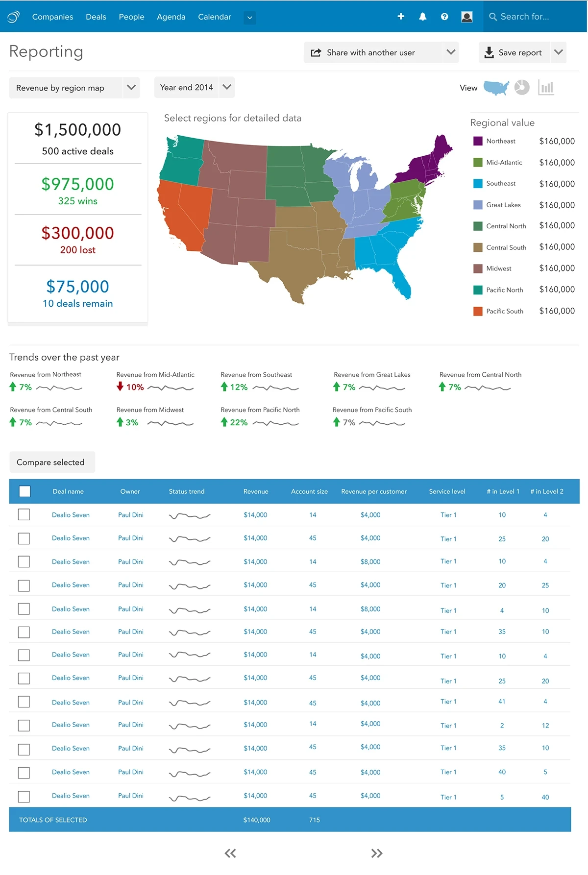
Task: Click the $975,000 325 wins summary
Action: [x=78, y=191]
